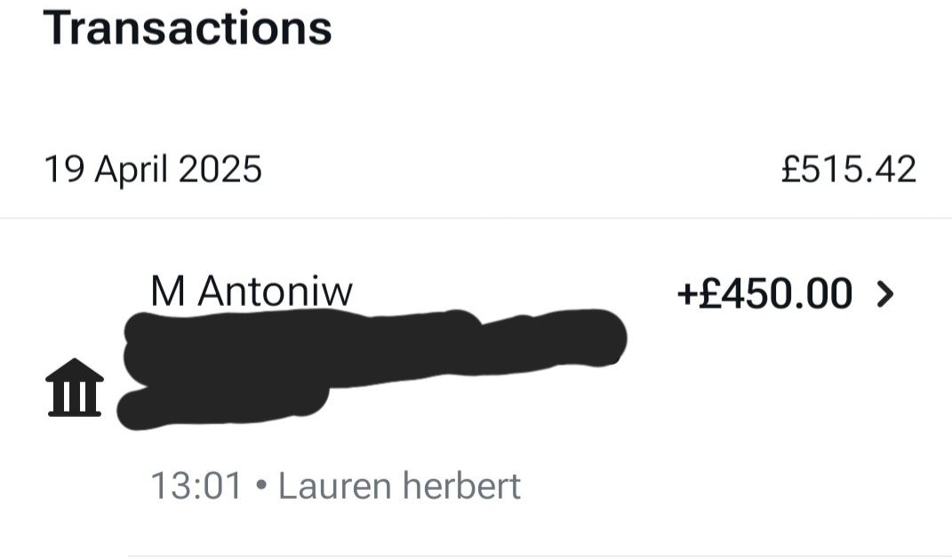
Task: Click the day number 19 in the date
Action: (64, 169)
